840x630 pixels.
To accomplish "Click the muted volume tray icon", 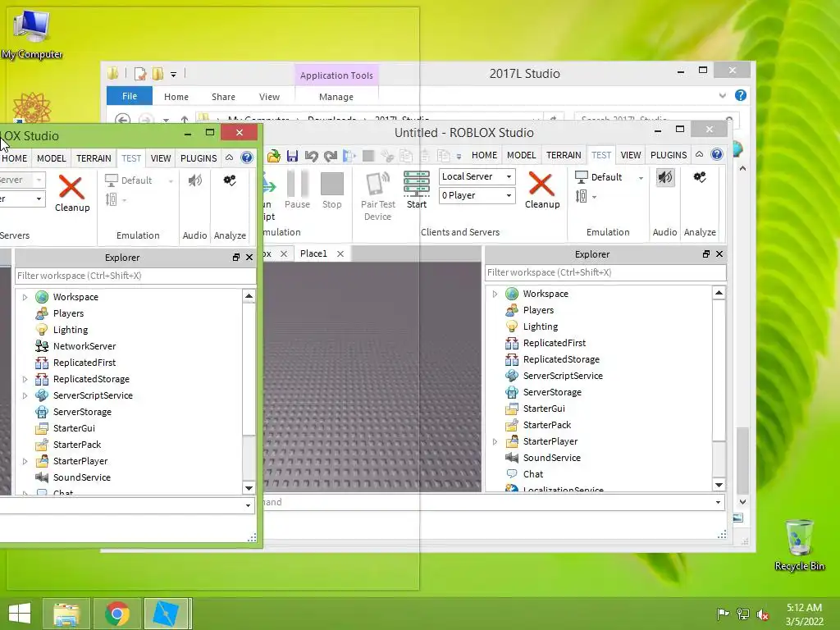I will 763,614.
